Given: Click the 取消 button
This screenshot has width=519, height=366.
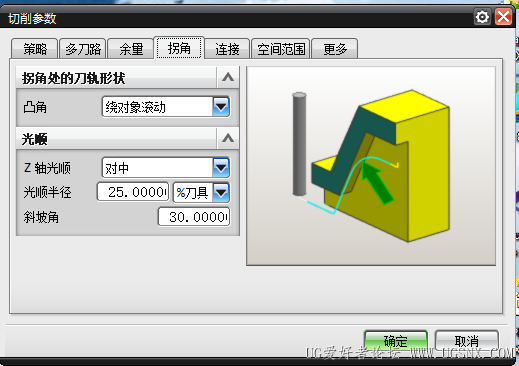Looking at the screenshot, I should pos(467,340).
